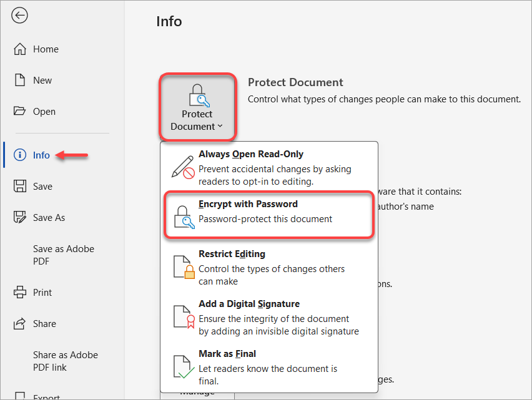This screenshot has width=532, height=400.
Task: Click the Home house icon
Action: (x=20, y=49)
